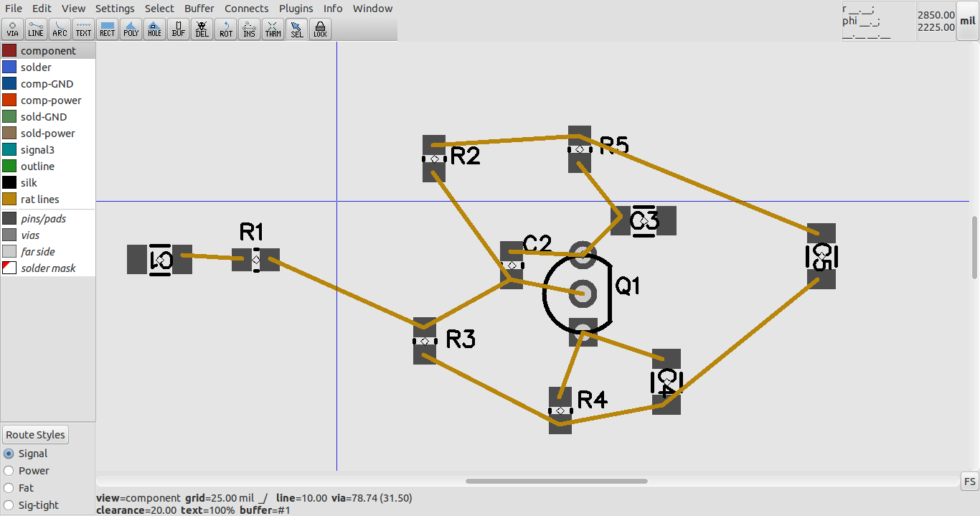Toggle comp-power layer swatch
The image size is (980, 516).
pyautogui.click(x=9, y=100)
